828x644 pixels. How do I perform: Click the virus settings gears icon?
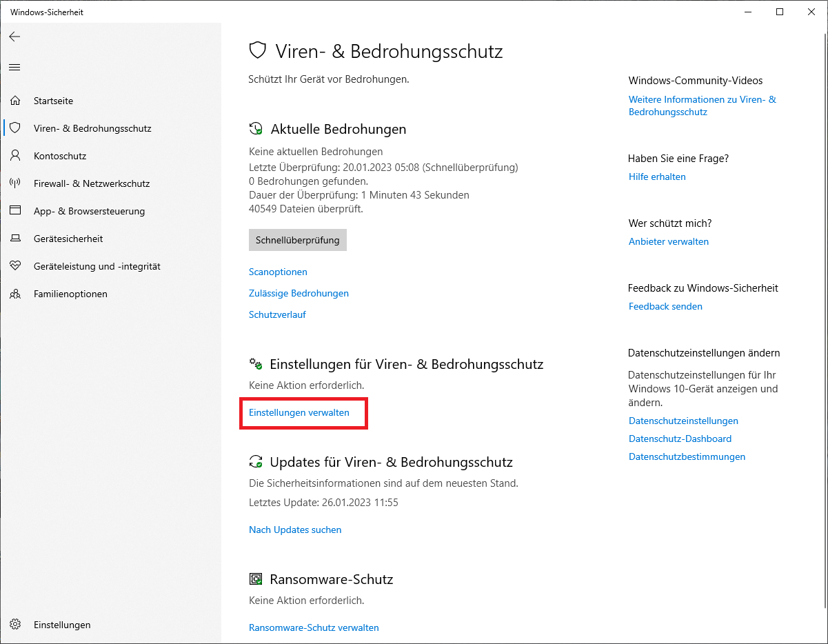coord(256,364)
